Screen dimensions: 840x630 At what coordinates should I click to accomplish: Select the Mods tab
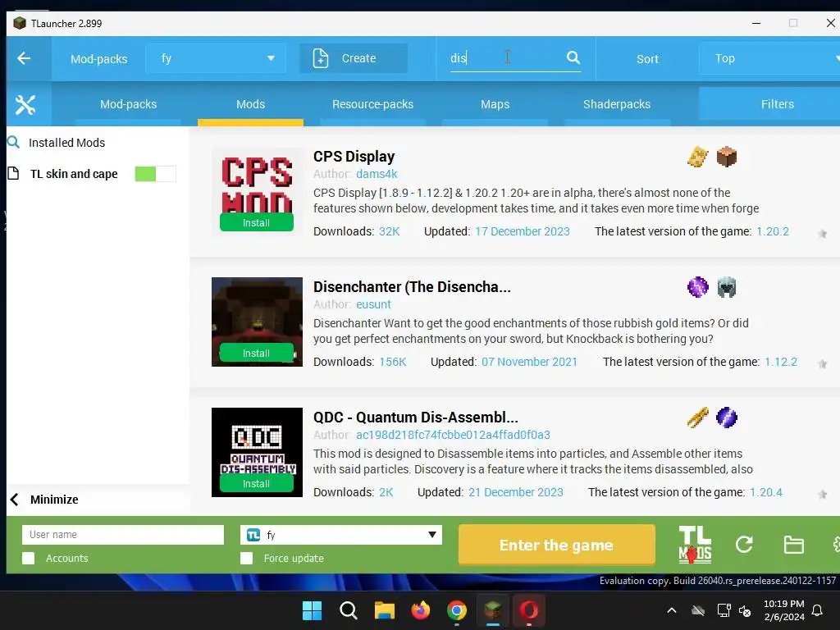coord(251,104)
